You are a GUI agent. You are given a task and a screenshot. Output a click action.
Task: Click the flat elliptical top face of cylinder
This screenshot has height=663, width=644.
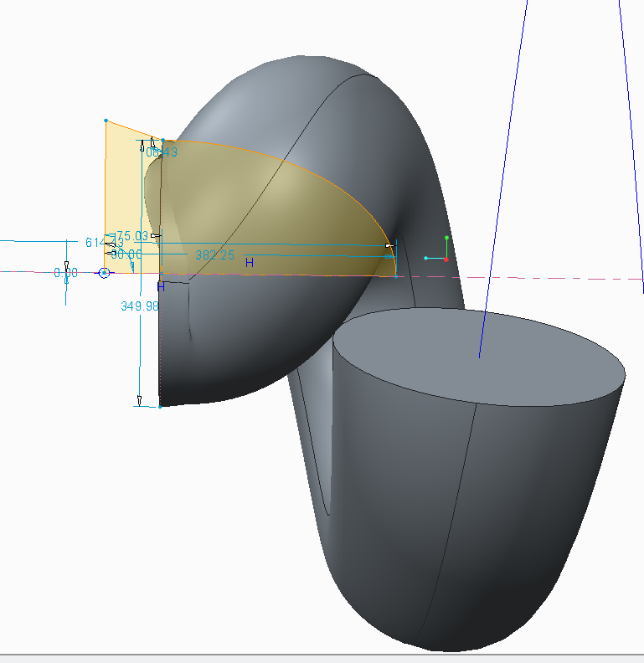477,352
